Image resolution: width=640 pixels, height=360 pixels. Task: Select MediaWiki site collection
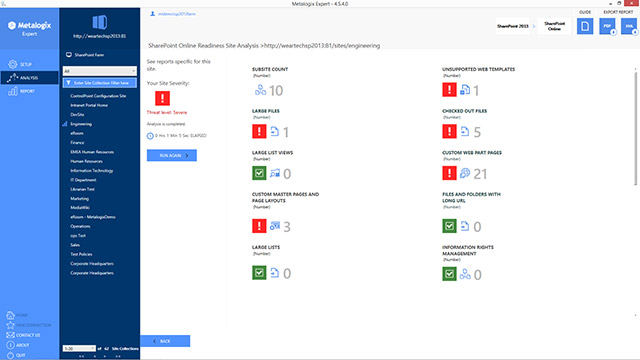pyautogui.click(x=80, y=208)
